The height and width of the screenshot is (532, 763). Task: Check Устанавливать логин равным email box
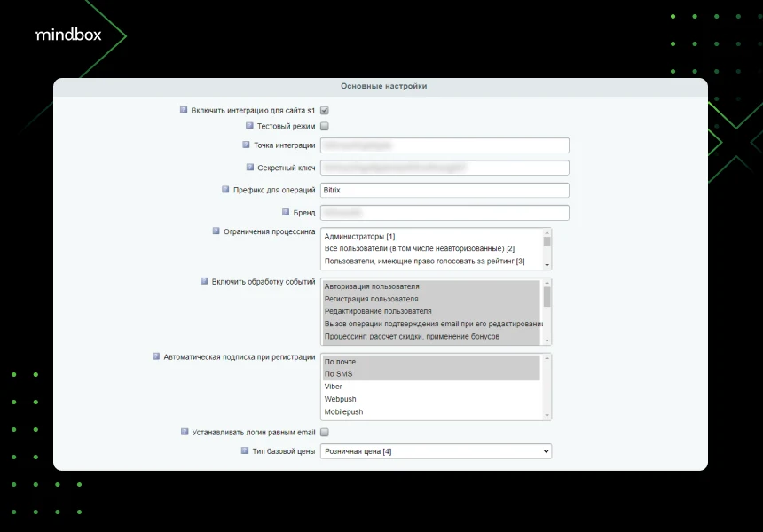point(325,433)
